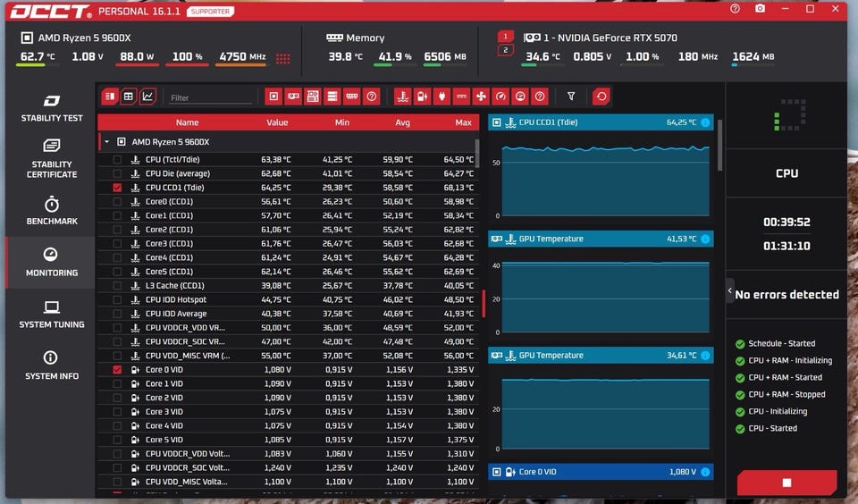Check the Core 5 VID checkbox
Viewport: 858px width, 504px height.
pos(117,440)
